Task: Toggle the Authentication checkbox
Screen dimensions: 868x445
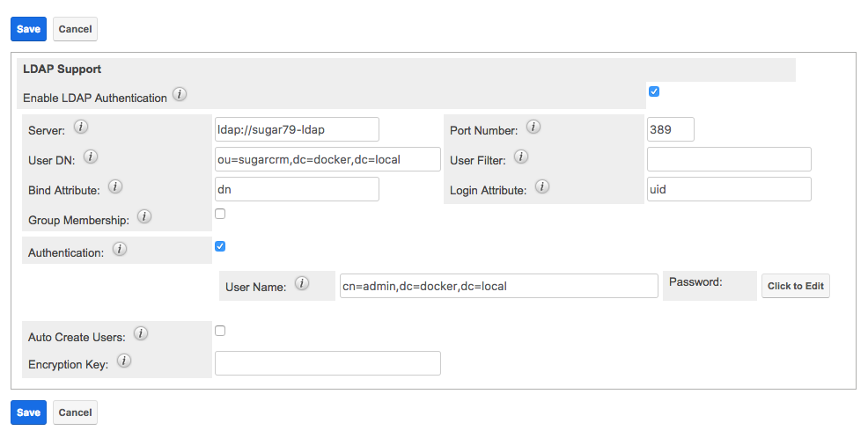Action: tap(220, 246)
